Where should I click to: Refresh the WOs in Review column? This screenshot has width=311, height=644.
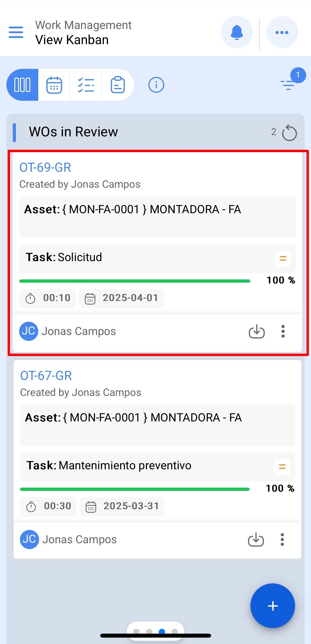point(289,133)
